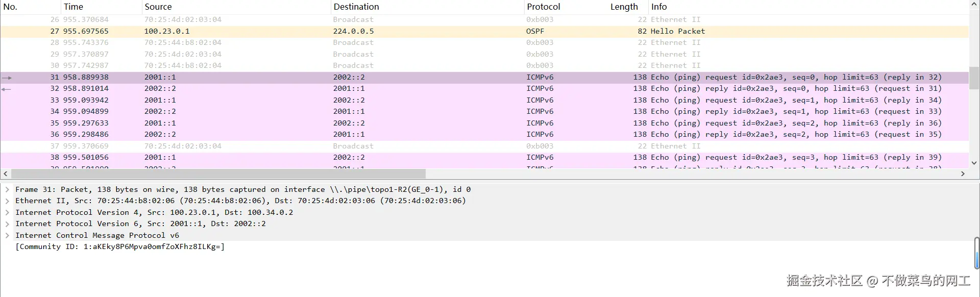Expand Internet Control Message Protocol v6 row
Screen dimensions: 980x297
click(x=7, y=235)
